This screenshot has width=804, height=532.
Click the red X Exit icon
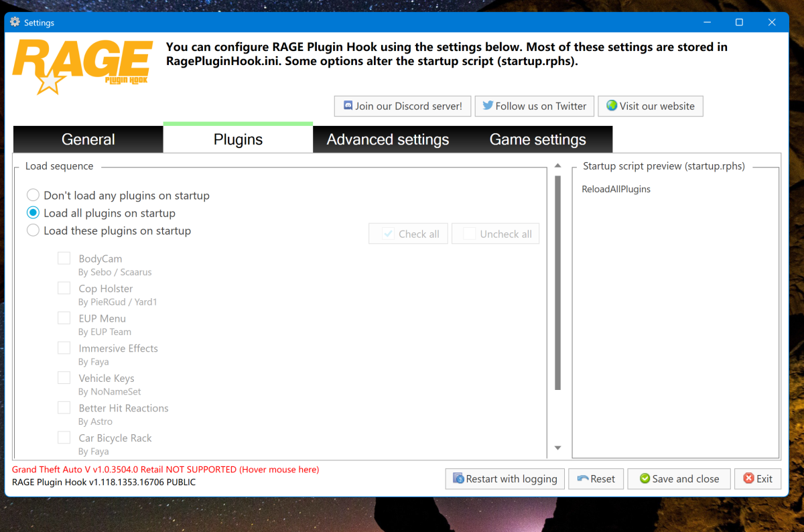pyautogui.click(x=748, y=478)
